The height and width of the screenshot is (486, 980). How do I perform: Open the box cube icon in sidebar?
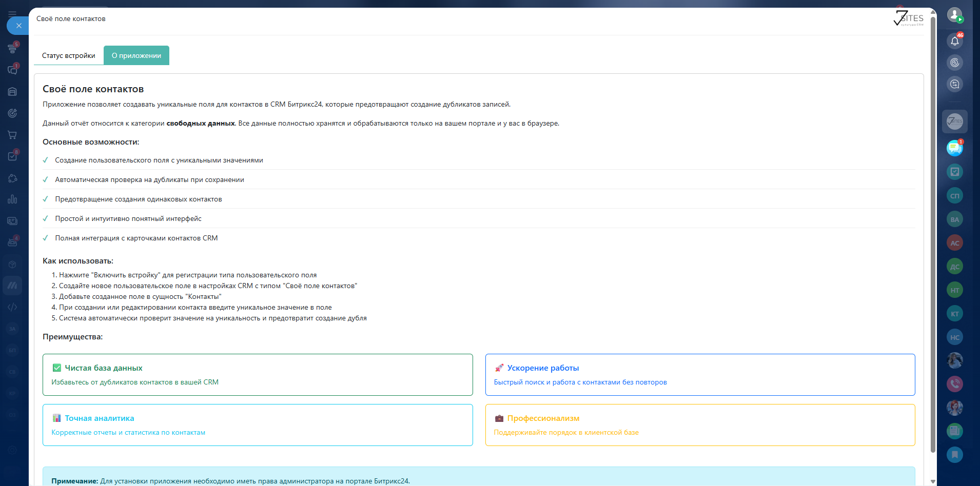tap(12, 265)
